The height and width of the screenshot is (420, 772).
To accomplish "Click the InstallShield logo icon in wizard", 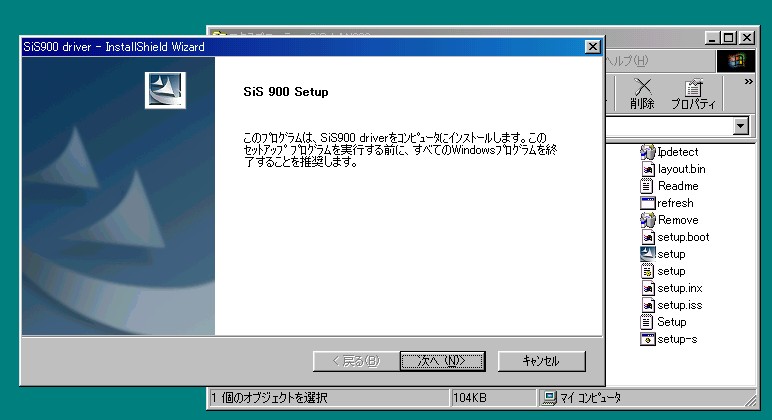I will click(x=165, y=90).
